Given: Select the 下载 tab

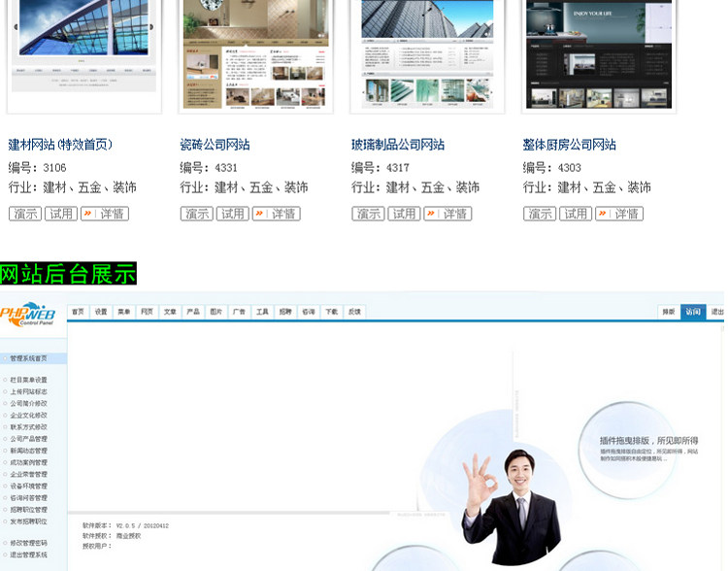Looking at the screenshot, I should pyautogui.click(x=332, y=312).
